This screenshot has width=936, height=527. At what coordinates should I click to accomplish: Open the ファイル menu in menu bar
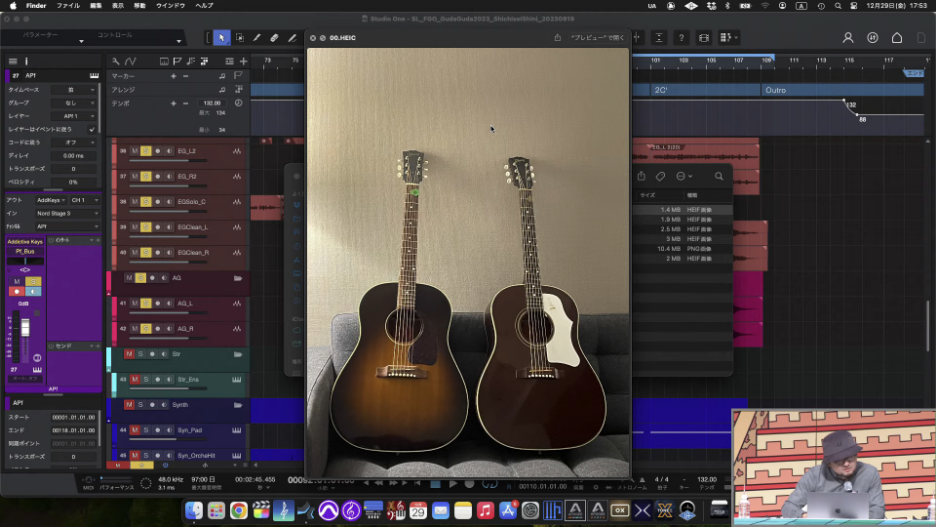click(68, 5)
